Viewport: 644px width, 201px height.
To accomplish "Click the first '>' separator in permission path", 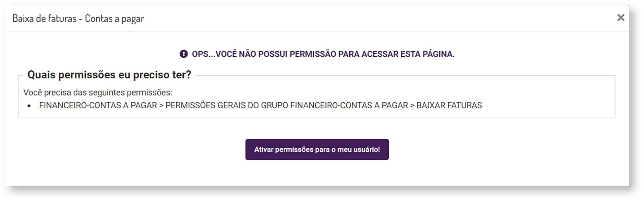I will 161,105.
